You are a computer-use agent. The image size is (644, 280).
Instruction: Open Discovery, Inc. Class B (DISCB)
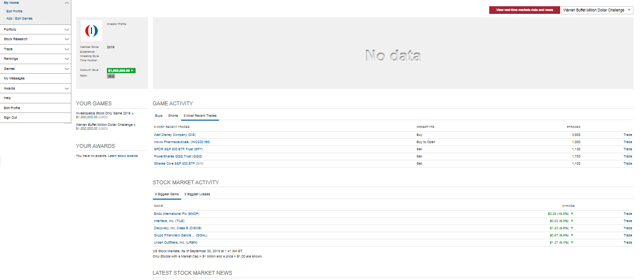coord(177,228)
